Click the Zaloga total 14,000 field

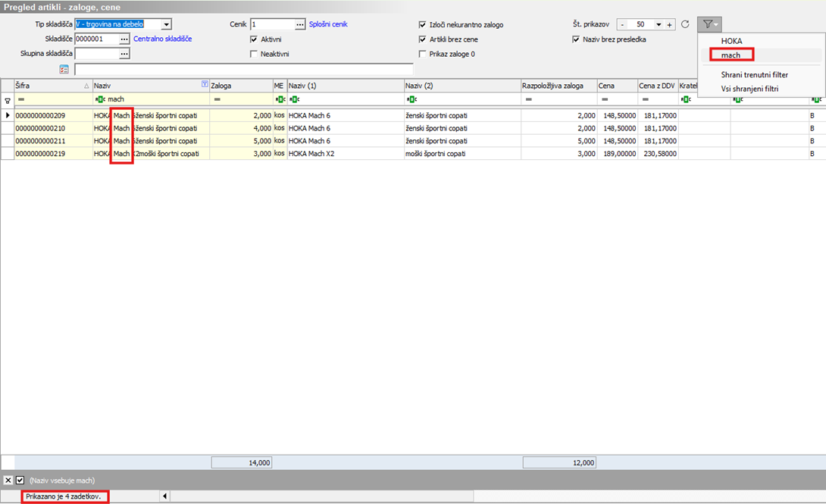[x=241, y=462]
